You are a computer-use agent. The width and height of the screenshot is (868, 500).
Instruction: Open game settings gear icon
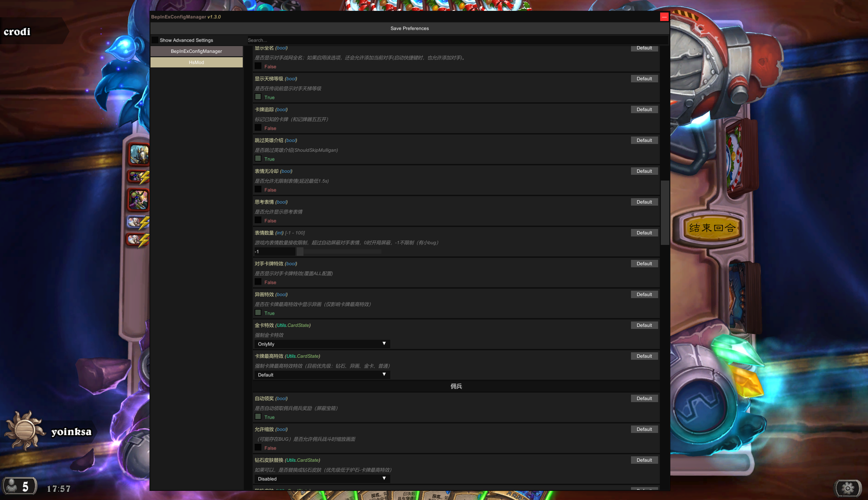[847, 488]
